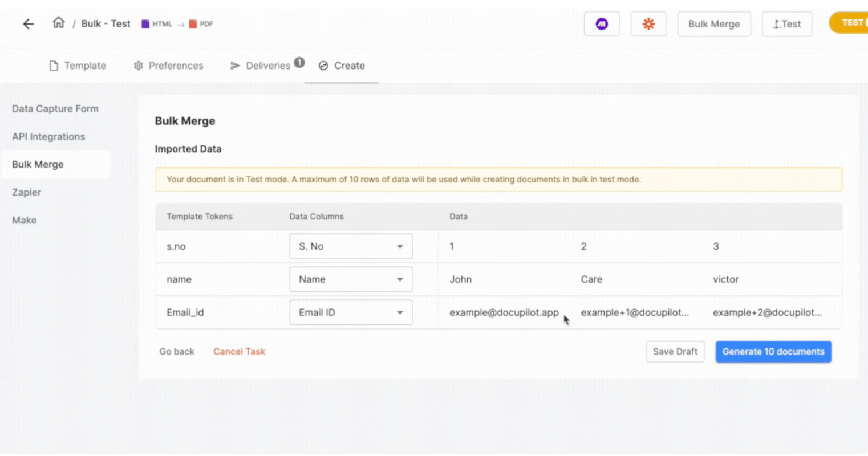The width and height of the screenshot is (868, 456).
Task: Click the Template tab document icon
Action: click(54, 66)
